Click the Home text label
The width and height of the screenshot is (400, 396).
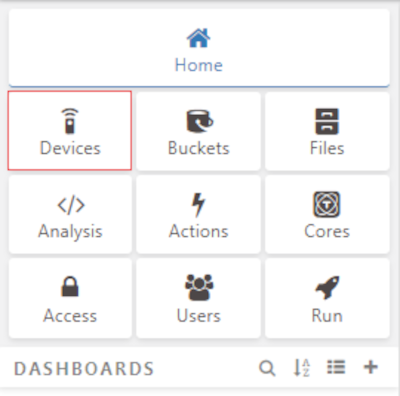click(199, 65)
